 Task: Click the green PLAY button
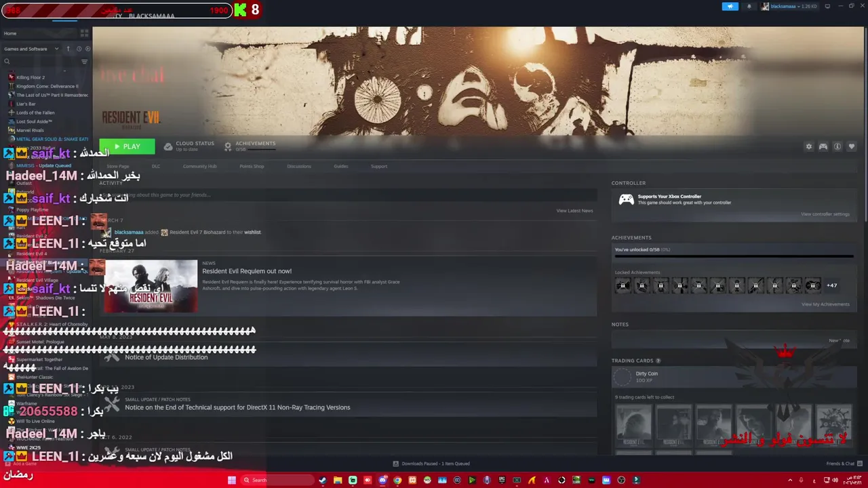(127, 146)
